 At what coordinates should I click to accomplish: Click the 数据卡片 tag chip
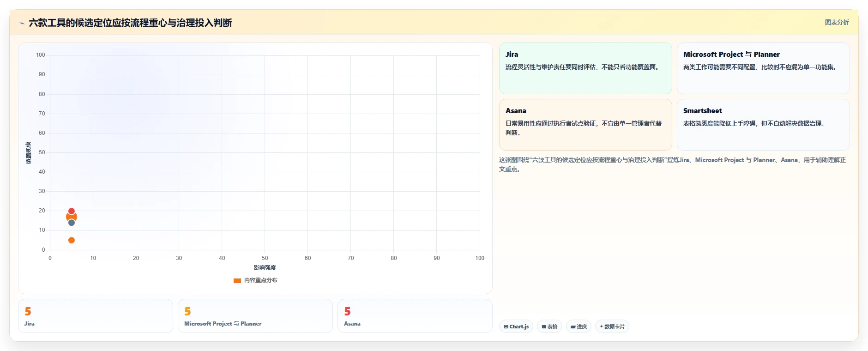(x=612, y=327)
